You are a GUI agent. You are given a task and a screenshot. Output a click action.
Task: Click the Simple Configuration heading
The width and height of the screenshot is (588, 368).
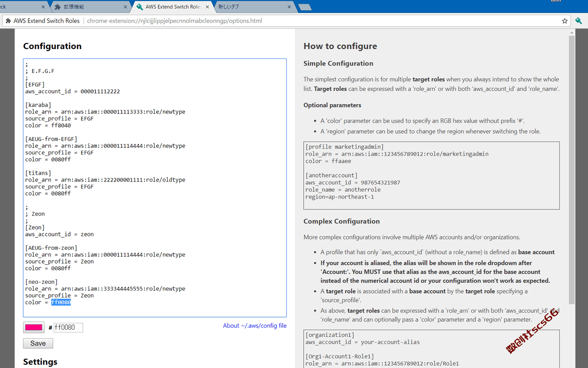pyautogui.click(x=339, y=63)
